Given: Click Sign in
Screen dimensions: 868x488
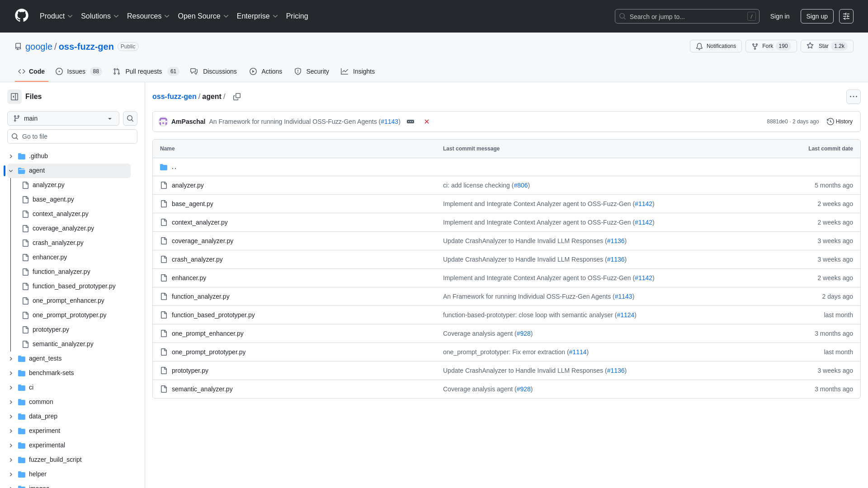Looking at the screenshot, I should pos(780,16).
